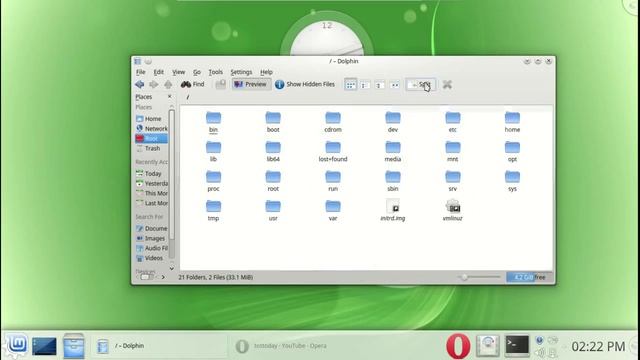
Task: Select the lost+found folder
Action: click(x=333, y=151)
